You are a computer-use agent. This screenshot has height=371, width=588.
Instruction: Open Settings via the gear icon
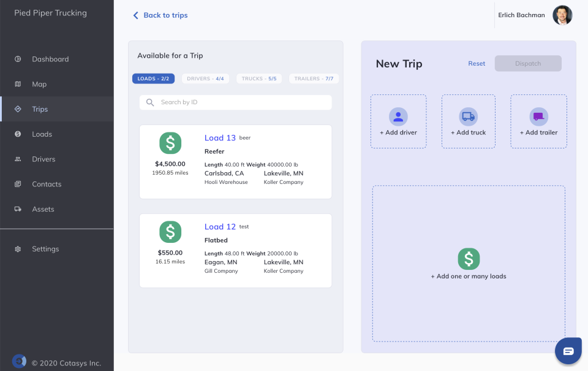coord(17,249)
